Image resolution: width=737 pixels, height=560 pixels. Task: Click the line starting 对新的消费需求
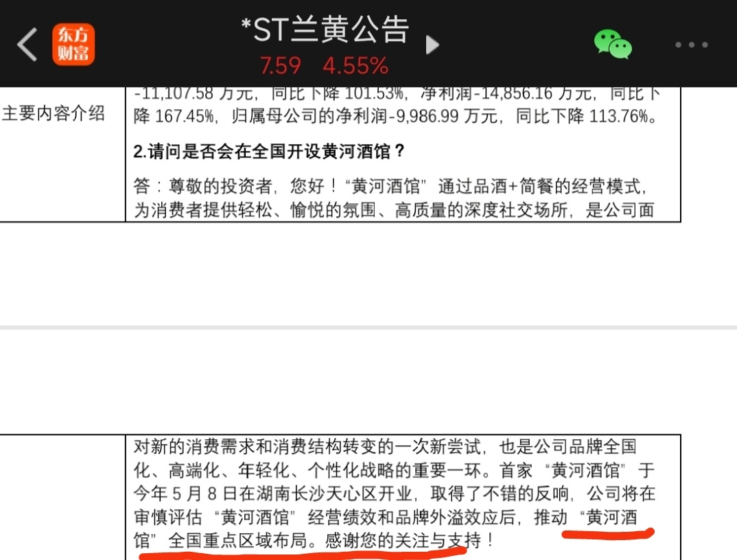pos(385,446)
